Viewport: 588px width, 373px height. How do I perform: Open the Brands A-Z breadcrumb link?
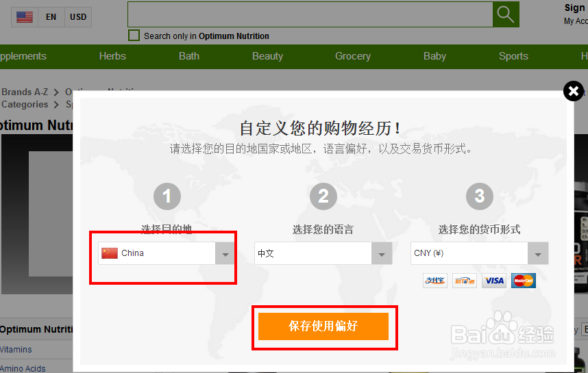pos(25,92)
